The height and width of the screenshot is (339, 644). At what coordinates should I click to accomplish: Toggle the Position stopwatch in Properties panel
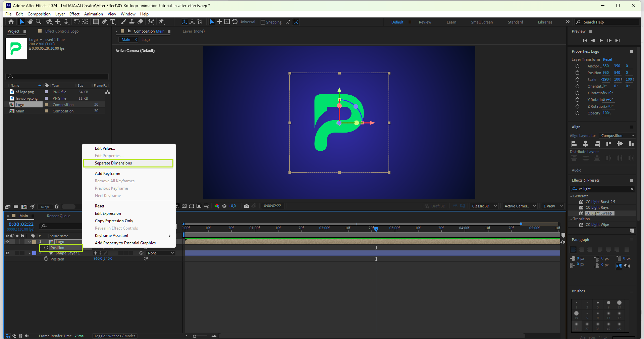[577, 73]
